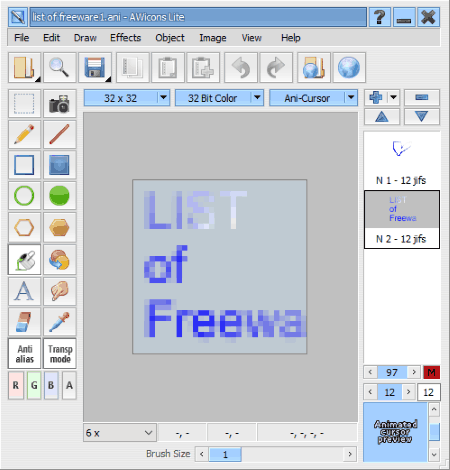Move frame down with the down triangle

click(x=422, y=117)
